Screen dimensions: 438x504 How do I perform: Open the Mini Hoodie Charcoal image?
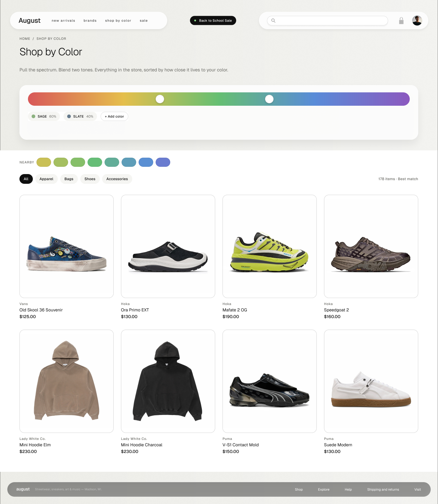(168, 381)
